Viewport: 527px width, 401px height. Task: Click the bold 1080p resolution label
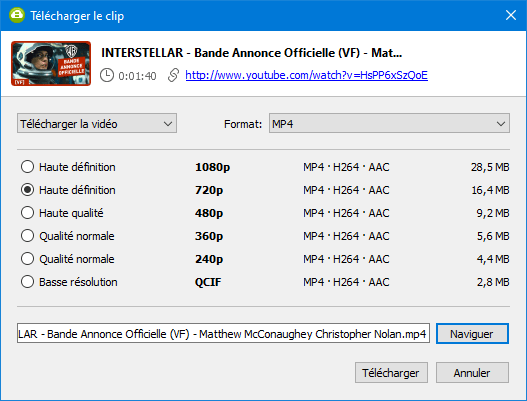tap(212, 167)
